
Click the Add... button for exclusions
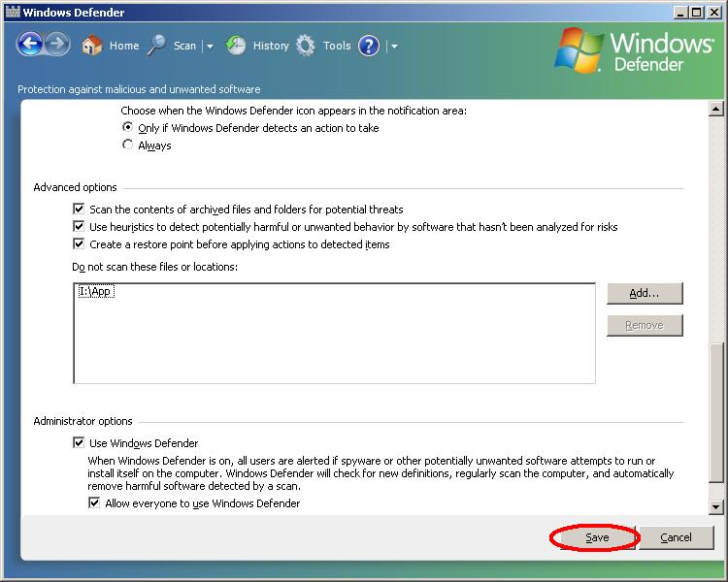click(x=645, y=293)
